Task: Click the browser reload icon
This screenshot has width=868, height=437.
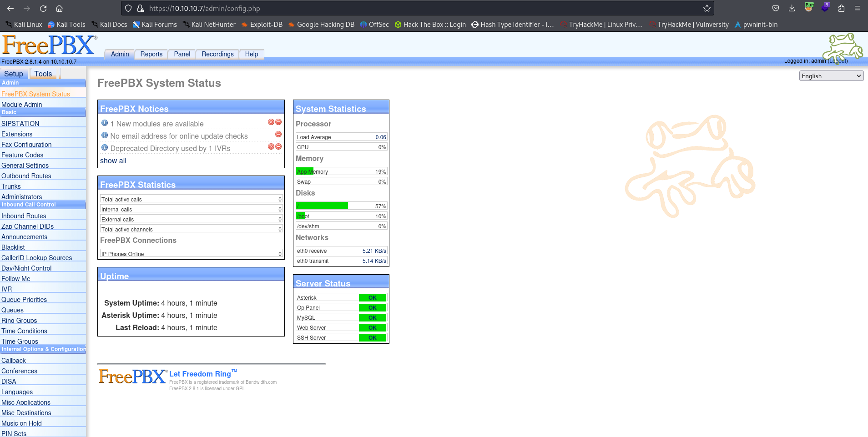Action: pos(43,8)
